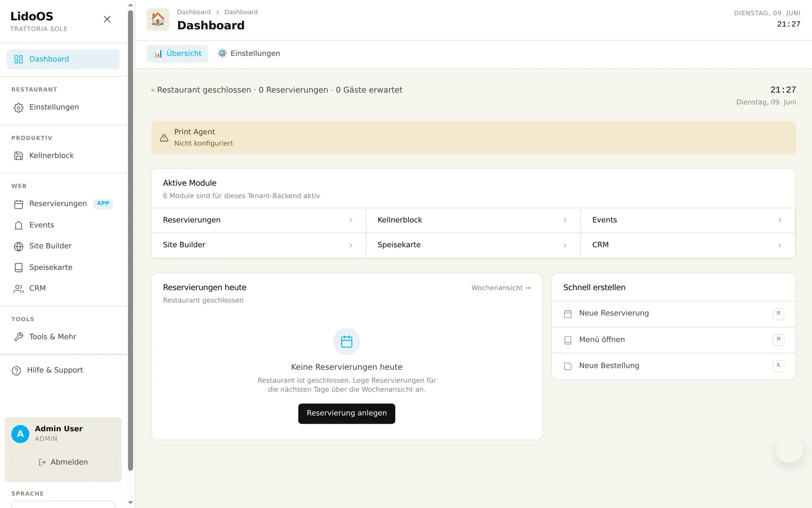Click the floating round button at bottom right
Image resolution: width=812 pixels, height=508 pixels.
(x=789, y=449)
